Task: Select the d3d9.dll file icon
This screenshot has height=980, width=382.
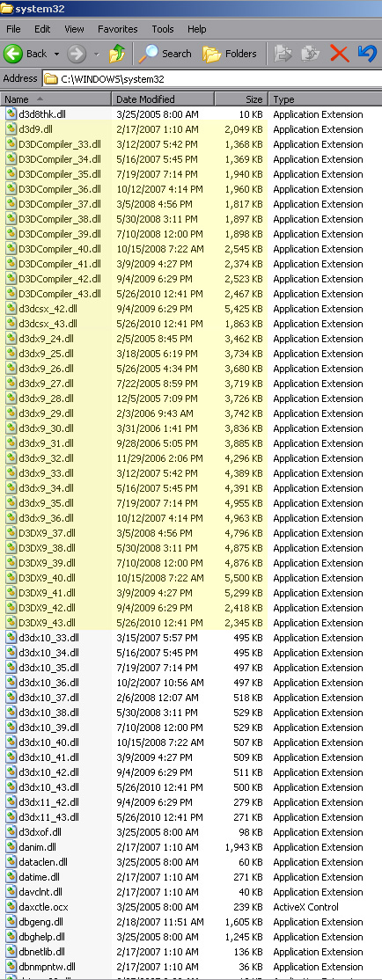Action: click(11, 129)
